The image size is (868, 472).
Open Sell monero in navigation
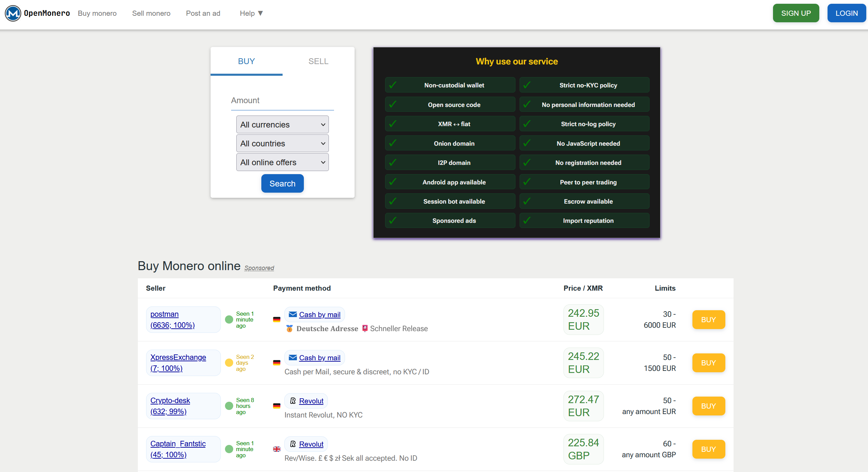point(151,13)
